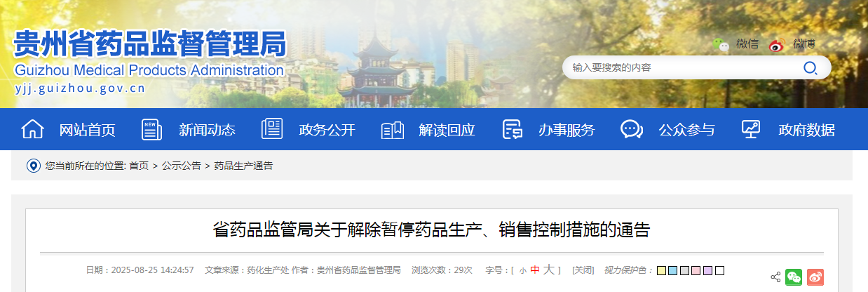Click the search input field
Screen dimensions: 868x292
pyautogui.click(x=684, y=67)
